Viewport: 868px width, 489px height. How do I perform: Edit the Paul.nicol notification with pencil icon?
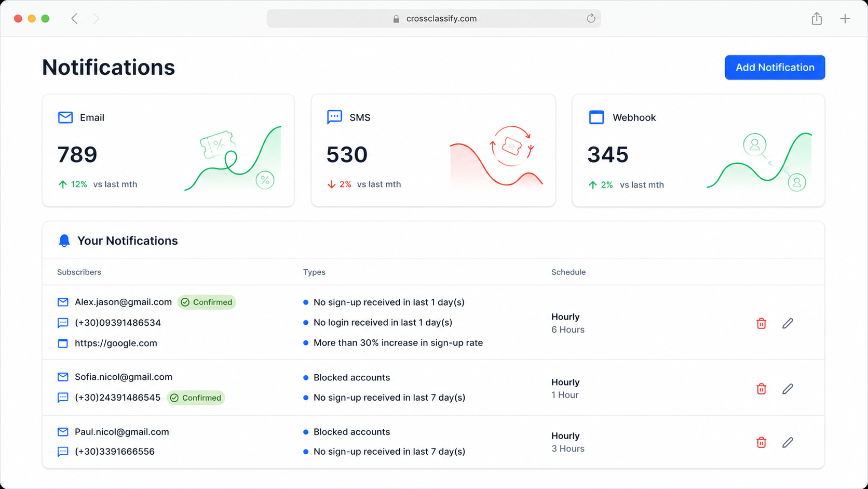[x=788, y=442]
